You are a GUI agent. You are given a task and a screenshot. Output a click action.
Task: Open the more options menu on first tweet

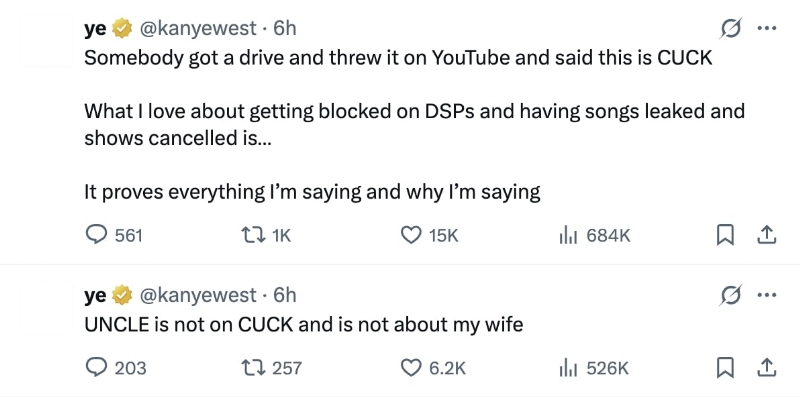tap(766, 28)
